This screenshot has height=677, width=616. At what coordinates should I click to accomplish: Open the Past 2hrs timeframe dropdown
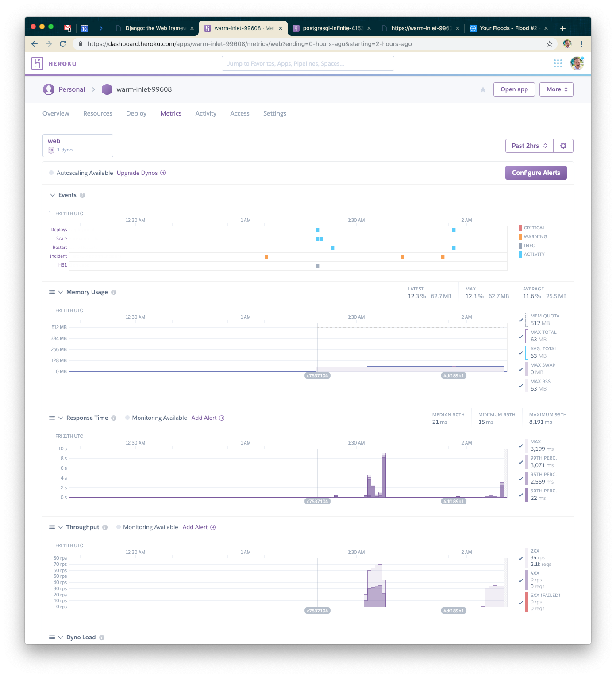point(529,146)
